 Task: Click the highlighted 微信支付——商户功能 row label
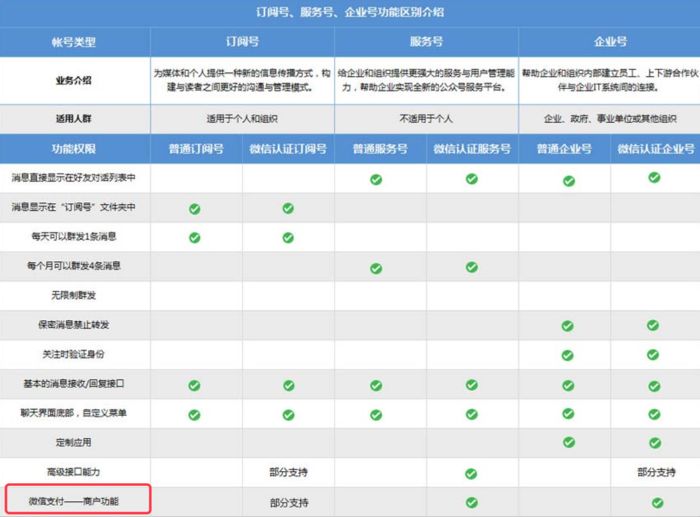[74, 500]
